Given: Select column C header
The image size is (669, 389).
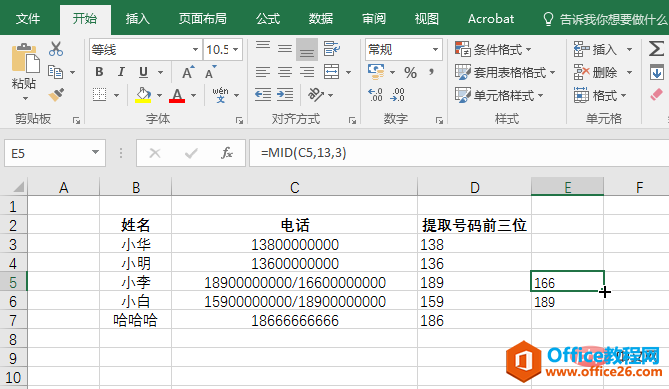Looking at the screenshot, I should coord(294,187).
